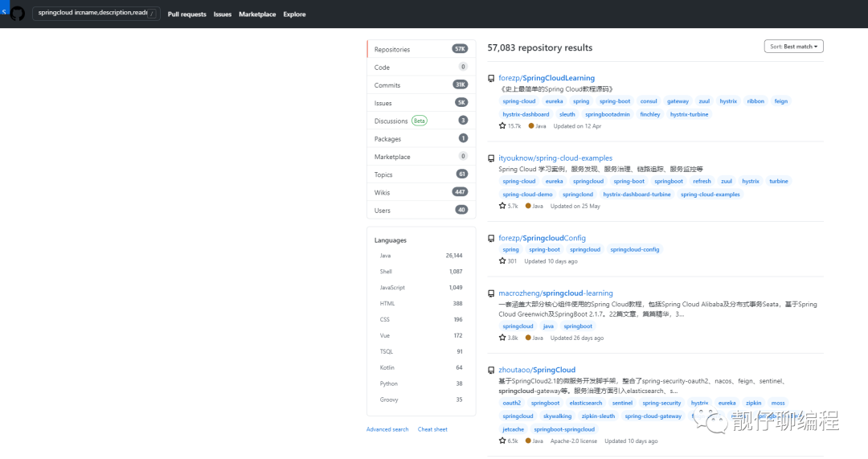The width and height of the screenshot is (868, 459).
Task: Open Marketplace in the top navigation
Action: coord(257,14)
